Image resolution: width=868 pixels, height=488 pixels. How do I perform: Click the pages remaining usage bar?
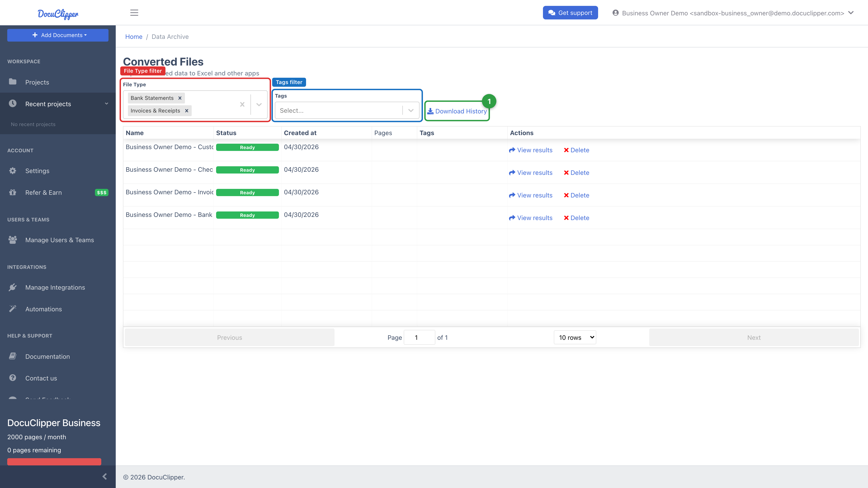coord(54,462)
